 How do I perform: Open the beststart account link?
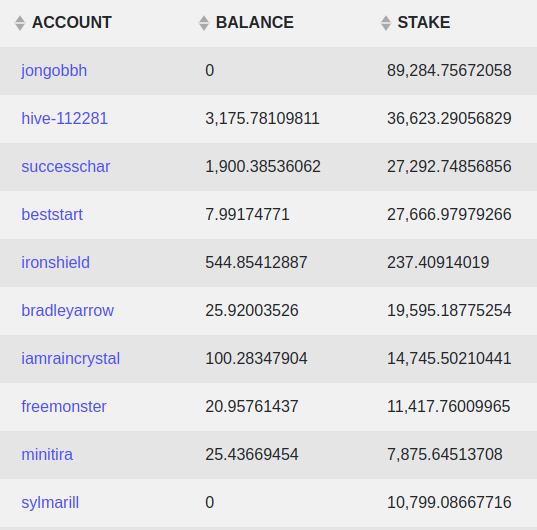click(x=52, y=215)
